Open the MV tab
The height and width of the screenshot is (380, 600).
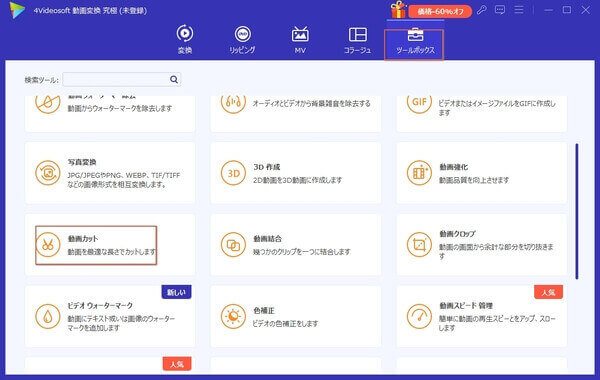(300, 39)
